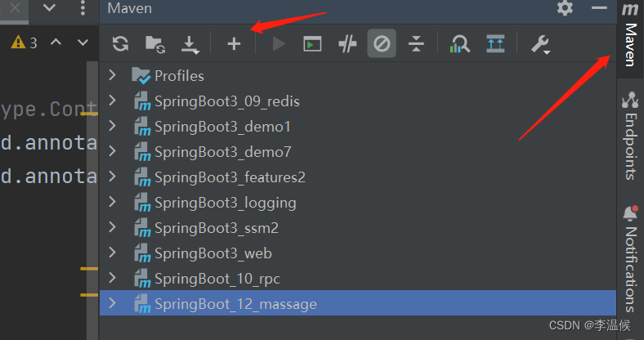Screen dimensions: 644x340
Task: Select SpringBoot3_features2 in Maven tree
Action: [x=230, y=178]
